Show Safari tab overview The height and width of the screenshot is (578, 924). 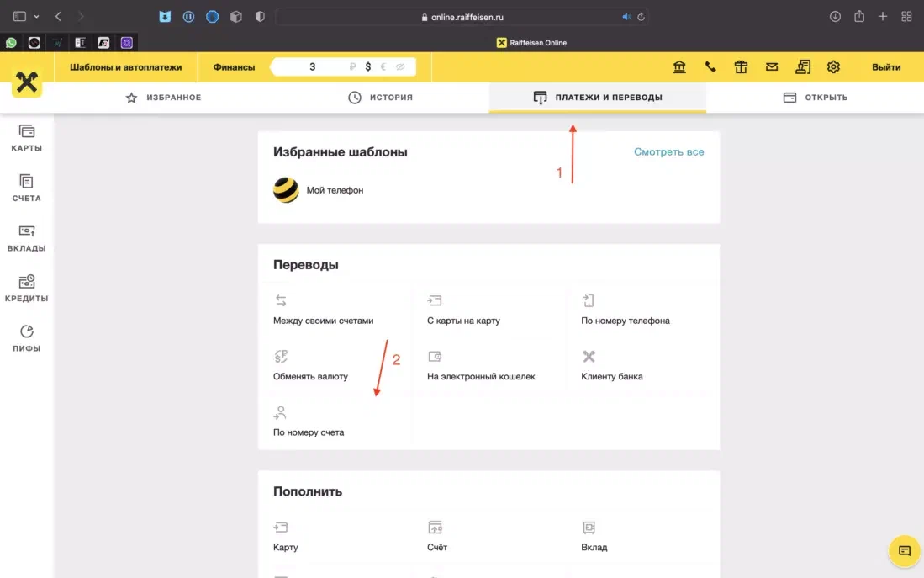(x=907, y=17)
